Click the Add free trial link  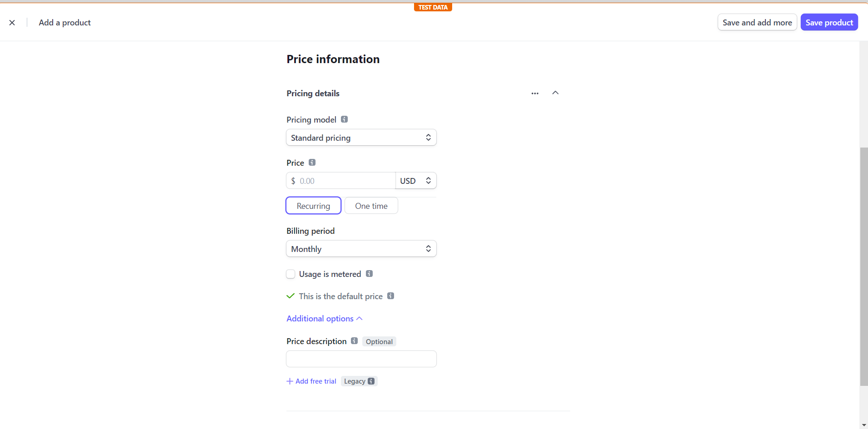click(311, 381)
